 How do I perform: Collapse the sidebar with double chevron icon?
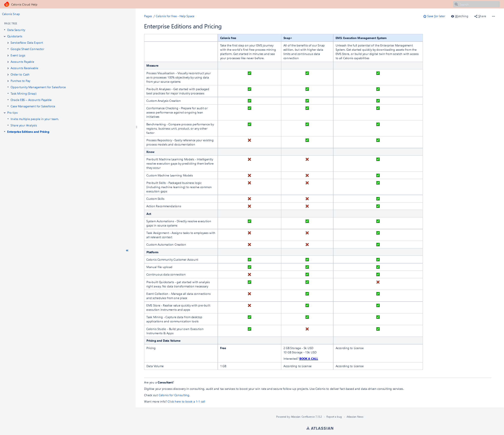click(127, 250)
